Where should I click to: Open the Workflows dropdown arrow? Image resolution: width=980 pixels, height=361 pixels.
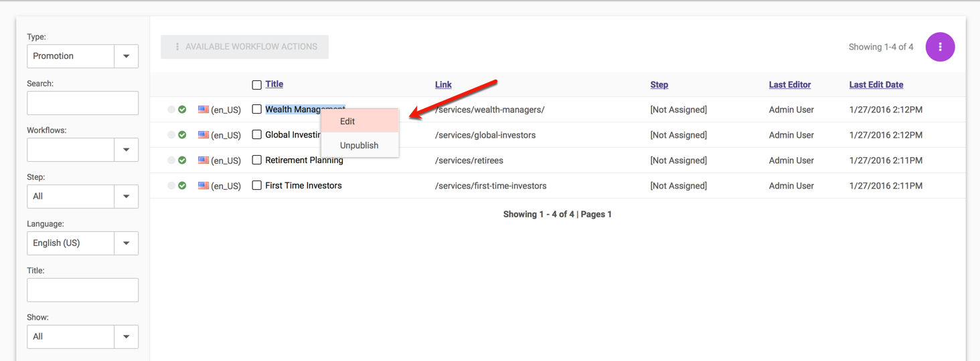coord(126,150)
